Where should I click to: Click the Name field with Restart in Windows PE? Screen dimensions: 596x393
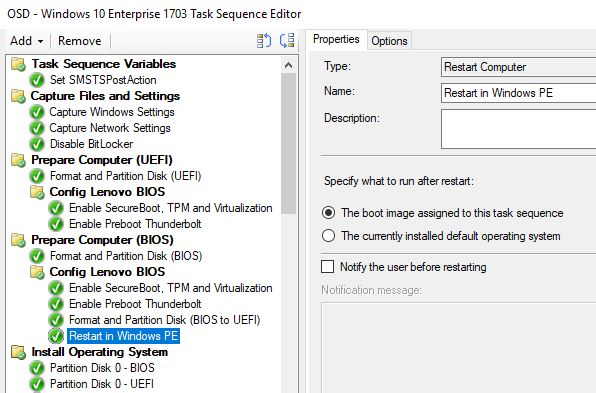coord(518,93)
